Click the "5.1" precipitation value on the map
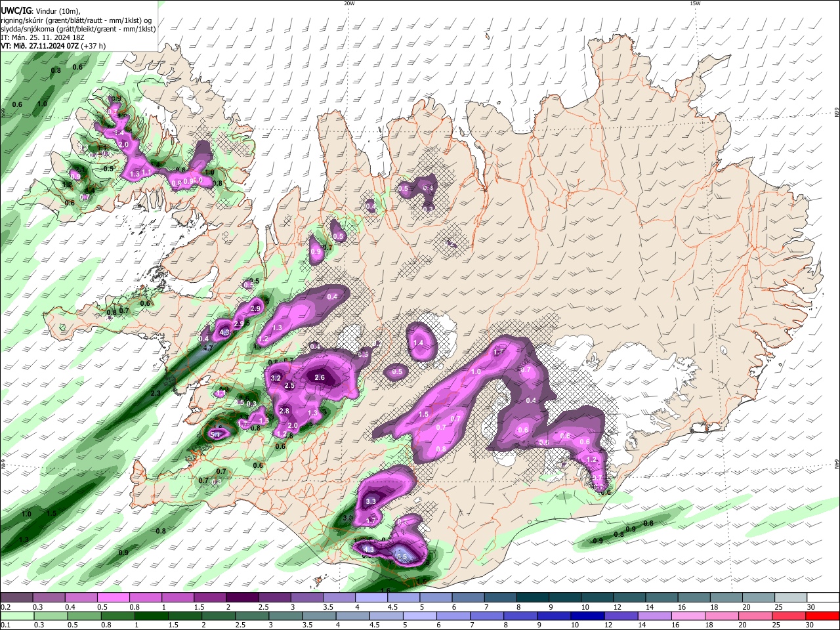Image resolution: width=840 pixels, height=630 pixels. 216,434
